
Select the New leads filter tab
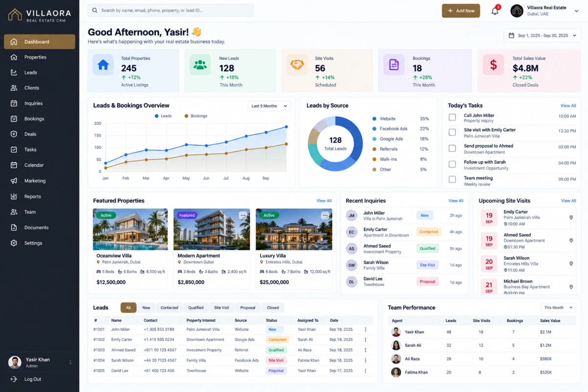(x=146, y=308)
